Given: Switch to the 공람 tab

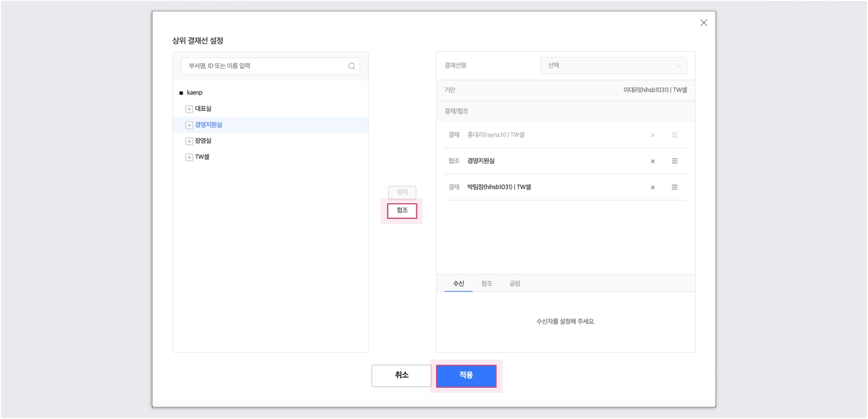Looking at the screenshot, I should pyautogui.click(x=515, y=284).
